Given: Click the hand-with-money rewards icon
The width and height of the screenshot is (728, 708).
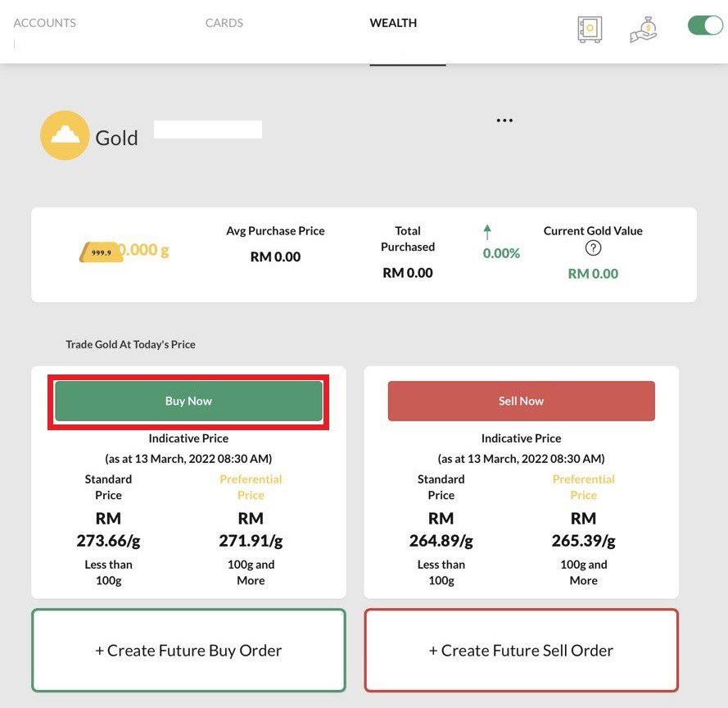Looking at the screenshot, I should (x=644, y=28).
